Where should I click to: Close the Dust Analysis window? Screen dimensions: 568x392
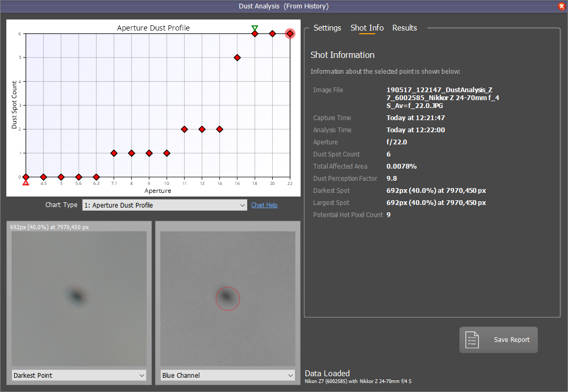click(x=562, y=6)
